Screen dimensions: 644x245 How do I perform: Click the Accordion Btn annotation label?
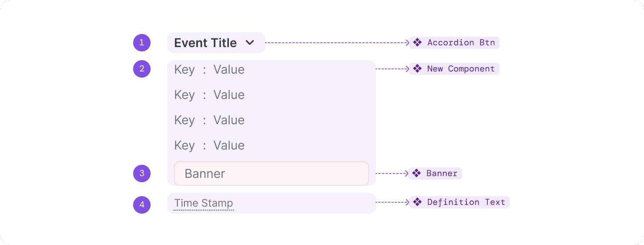[x=461, y=43]
